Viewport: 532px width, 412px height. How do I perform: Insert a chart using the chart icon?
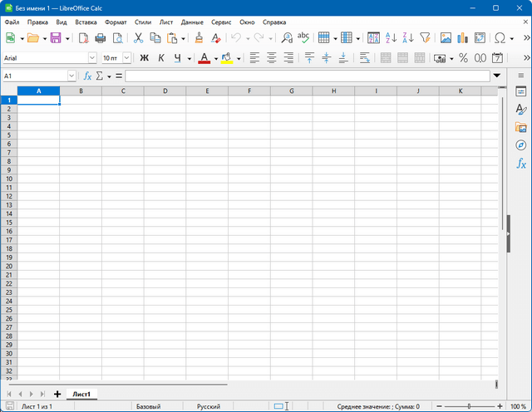coord(463,38)
